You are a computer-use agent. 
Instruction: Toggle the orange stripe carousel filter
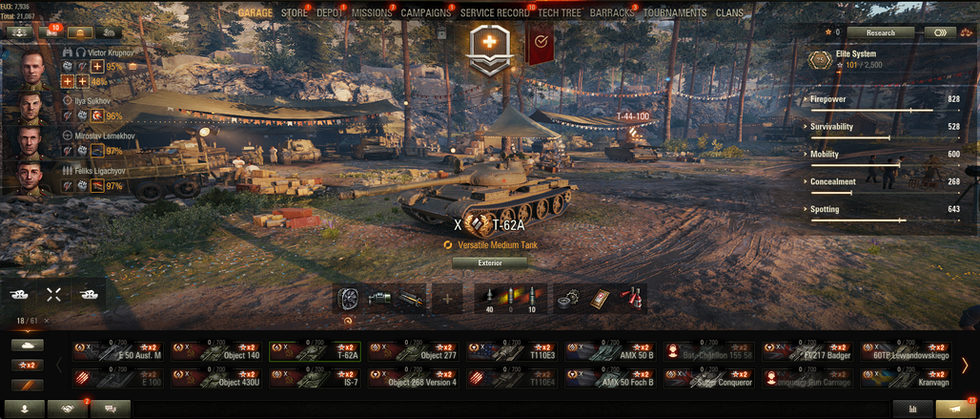pos(28,386)
